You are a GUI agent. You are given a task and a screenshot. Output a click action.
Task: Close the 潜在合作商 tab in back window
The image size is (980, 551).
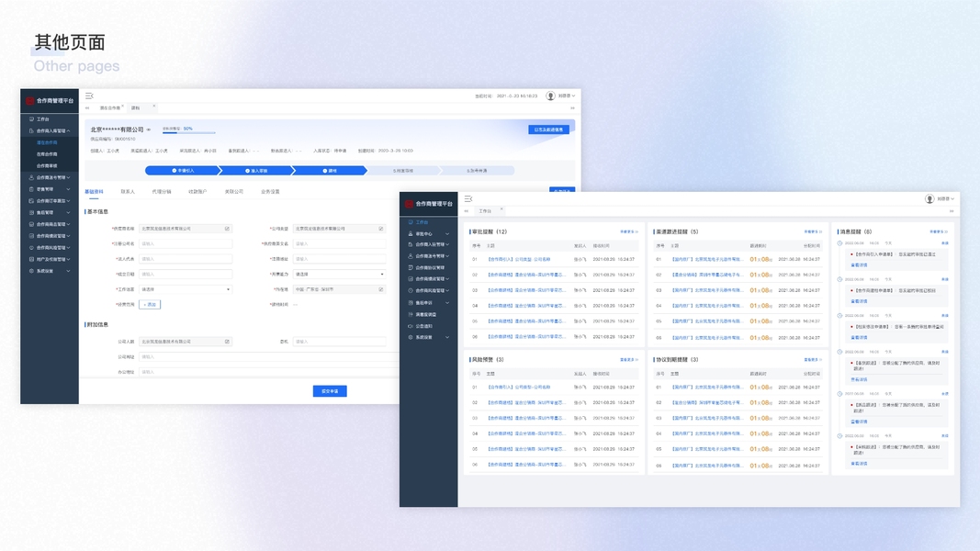click(x=122, y=107)
